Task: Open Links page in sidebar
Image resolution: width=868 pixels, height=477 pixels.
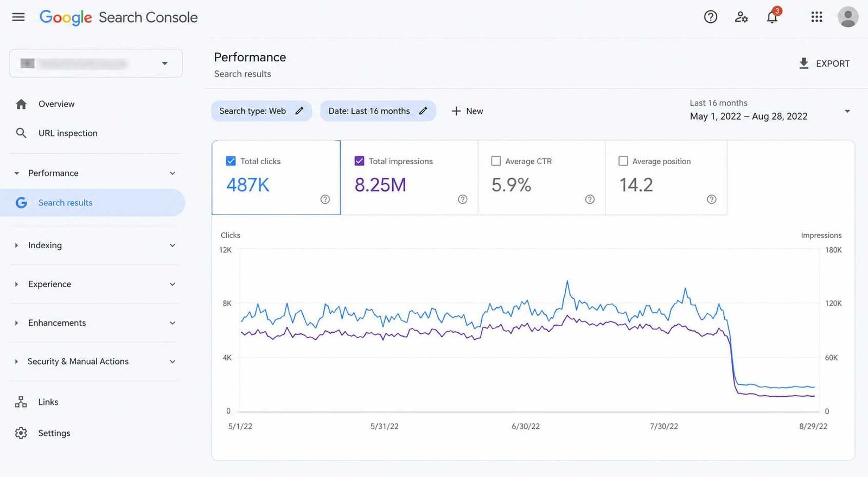Action: [x=48, y=402]
